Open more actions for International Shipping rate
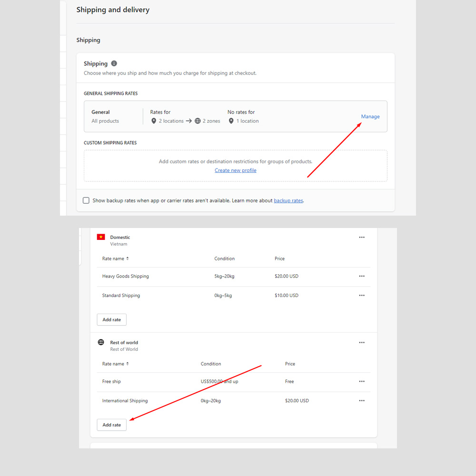This screenshot has width=476, height=476. pyautogui.click(x=362, y=401)
